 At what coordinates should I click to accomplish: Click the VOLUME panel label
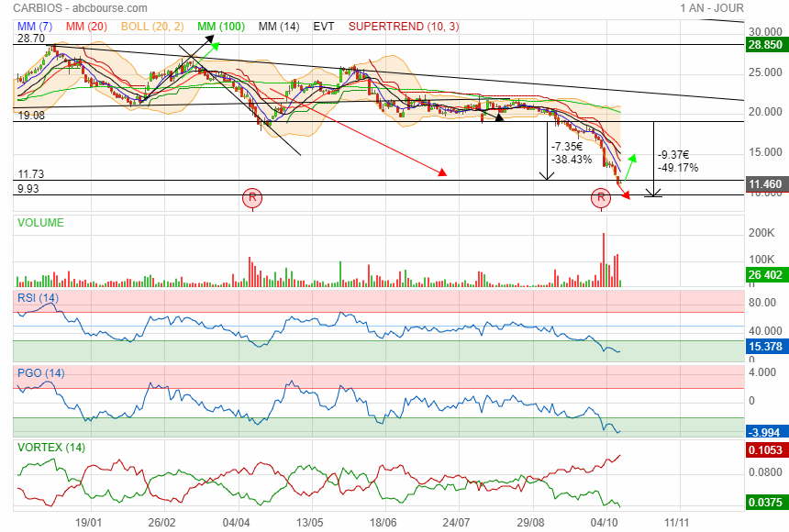click(x=40, y=223)
